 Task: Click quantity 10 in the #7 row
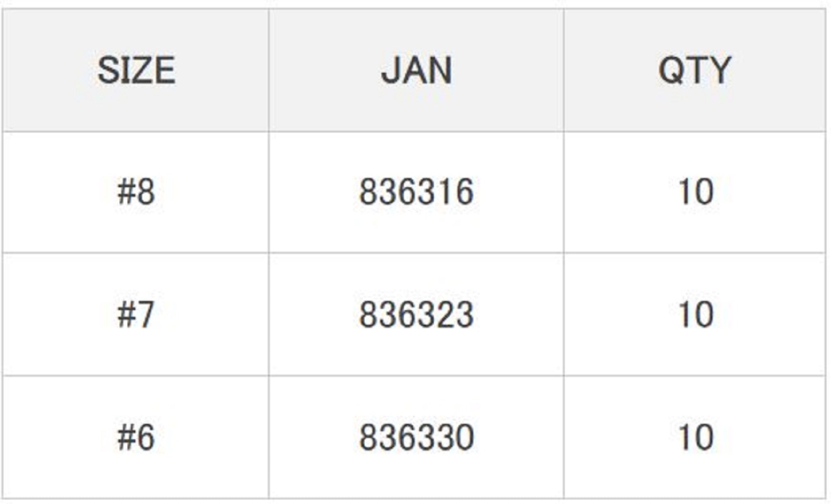[696, 315]
